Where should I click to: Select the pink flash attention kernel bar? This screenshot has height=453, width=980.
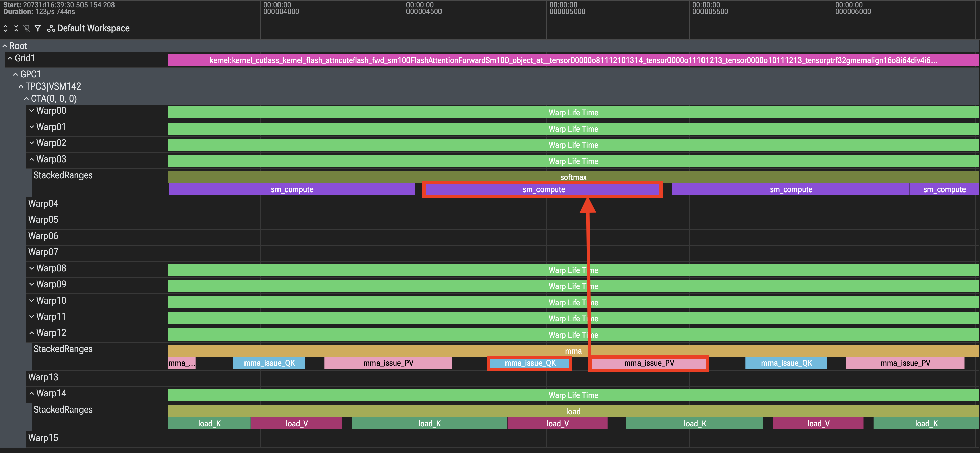click(573, 60)
